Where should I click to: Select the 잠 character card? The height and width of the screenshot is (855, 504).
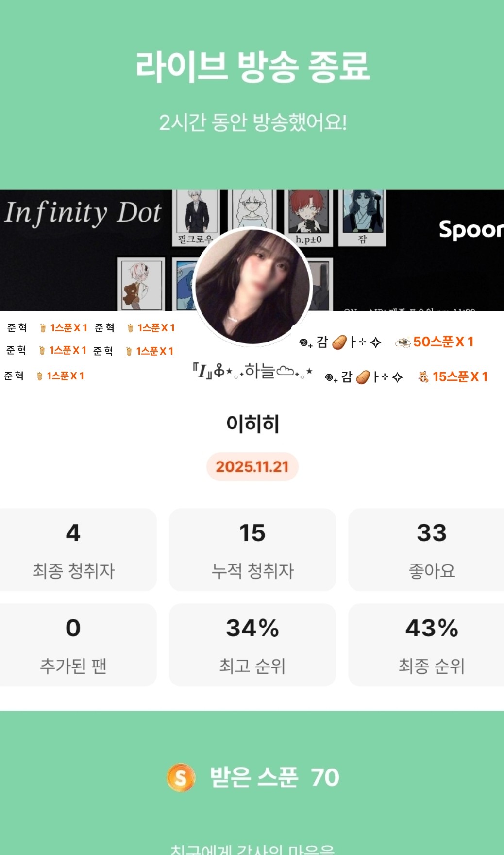(363, 217)
